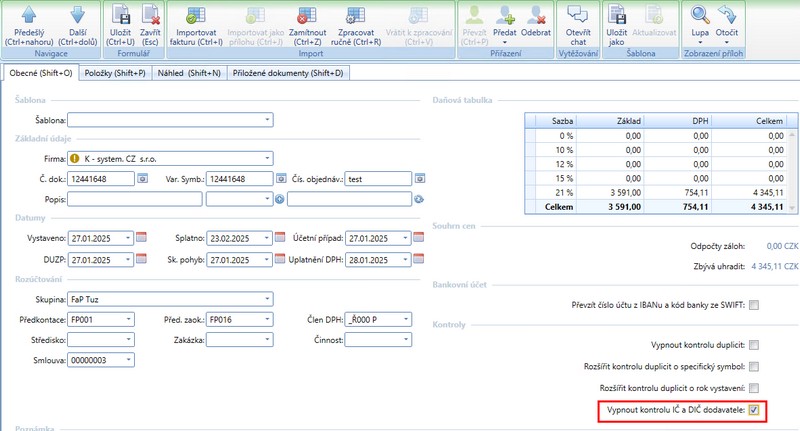The width and height of the screenshot is (800, 431).
Task: Open the Firma dropdown list
Action: [267, 158]
